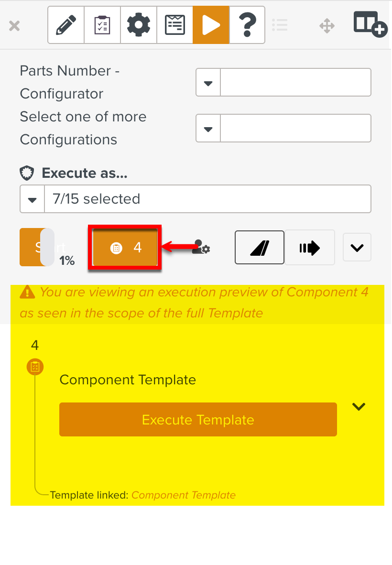This screenshot has width=392, height=565.
Task: Expand the Select Configurations dropdown
Action: (207, 128)
